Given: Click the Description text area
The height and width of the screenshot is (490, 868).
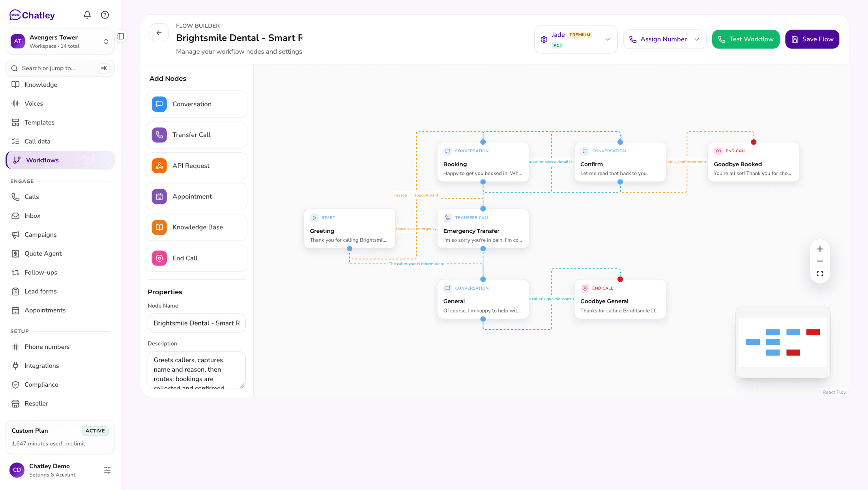Looking at the screenshot, I should point(196,370).
